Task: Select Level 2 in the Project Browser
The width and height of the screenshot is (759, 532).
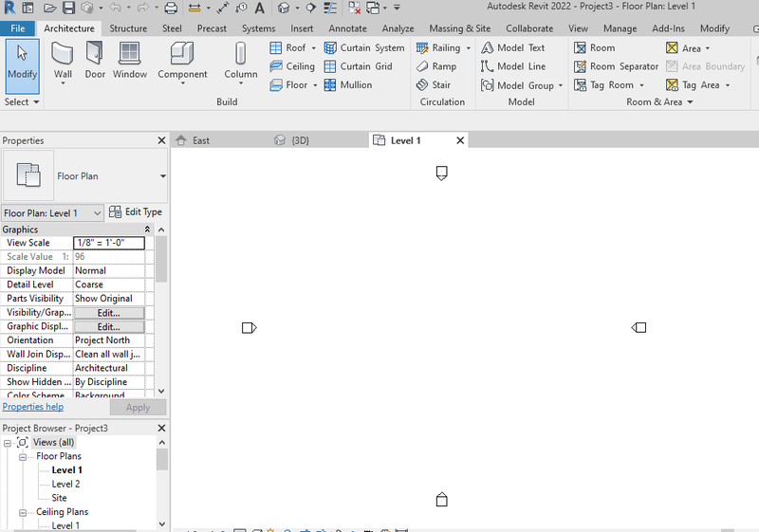Action: tap(65, 485)
